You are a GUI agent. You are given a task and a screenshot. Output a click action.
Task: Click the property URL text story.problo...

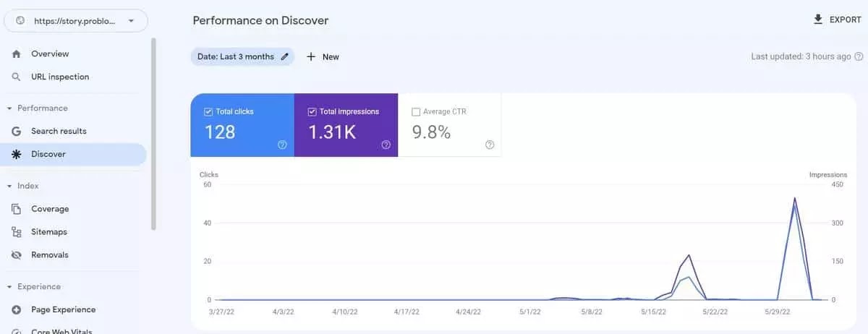pos(75,21)
